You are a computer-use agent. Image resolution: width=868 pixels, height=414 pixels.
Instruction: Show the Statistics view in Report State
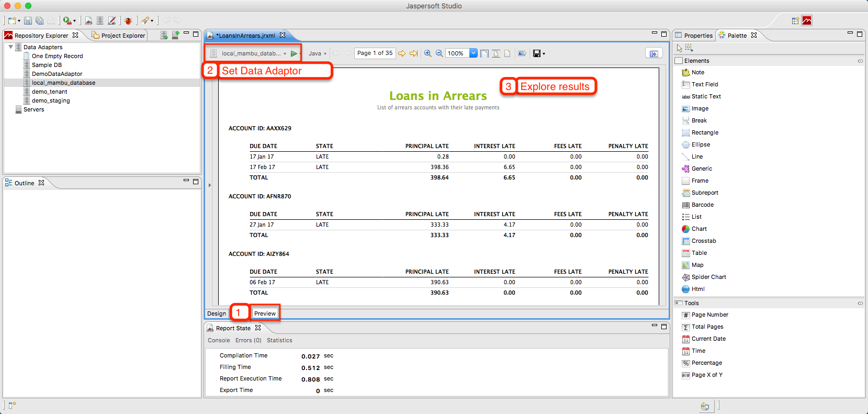tap(279, 340)
